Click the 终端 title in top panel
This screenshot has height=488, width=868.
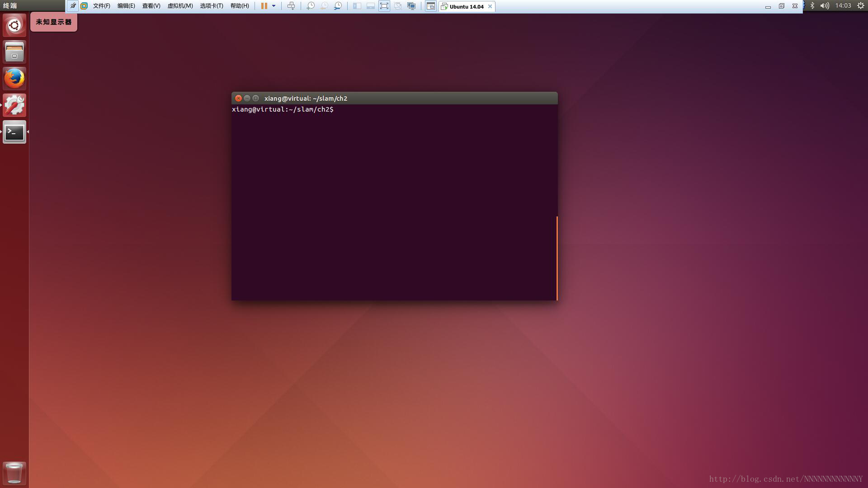pos(10,6)
